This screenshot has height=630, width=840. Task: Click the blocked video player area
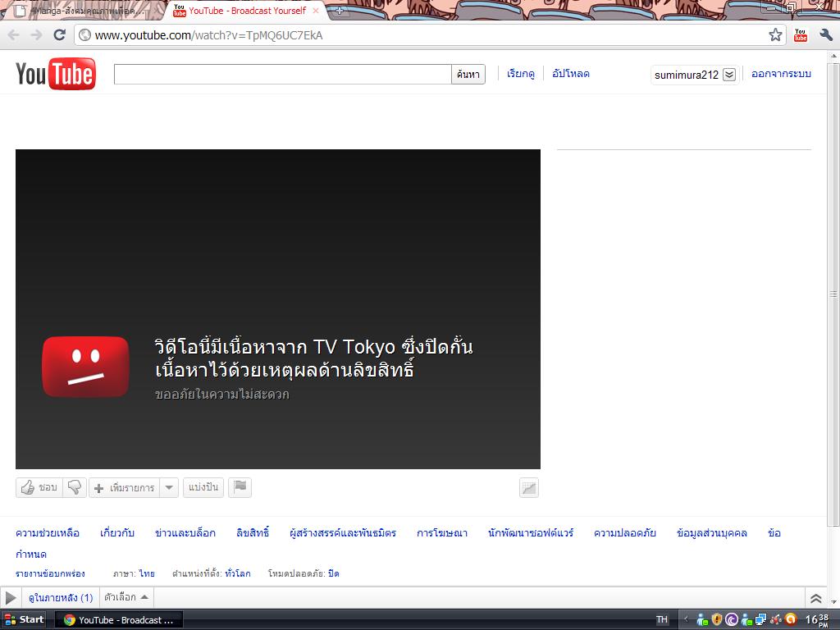(x=278, y=309)
